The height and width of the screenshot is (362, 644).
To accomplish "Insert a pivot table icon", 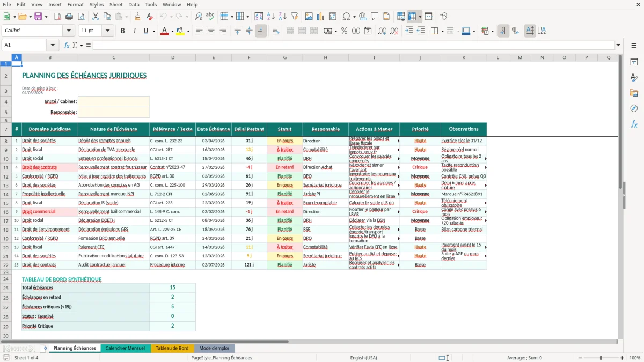I will pos(333,17).
